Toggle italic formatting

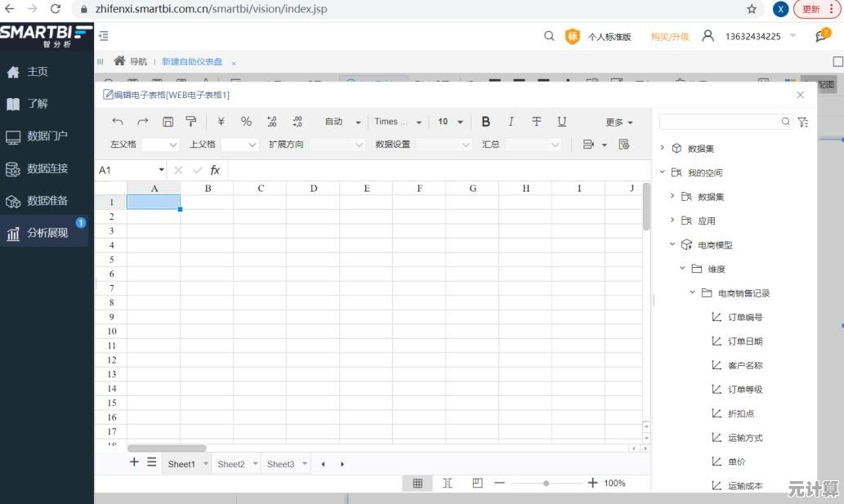point(511,121)
